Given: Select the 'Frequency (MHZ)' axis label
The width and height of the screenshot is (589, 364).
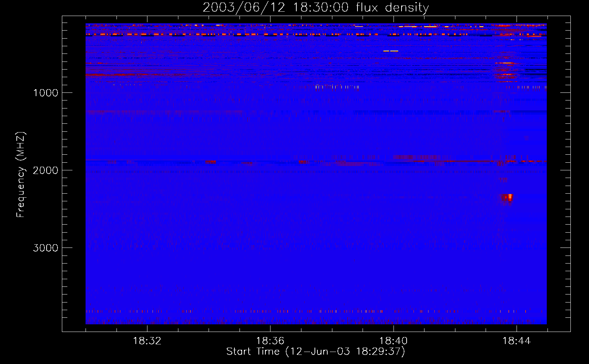Looking at the screenshot, I should coord(21,174).
